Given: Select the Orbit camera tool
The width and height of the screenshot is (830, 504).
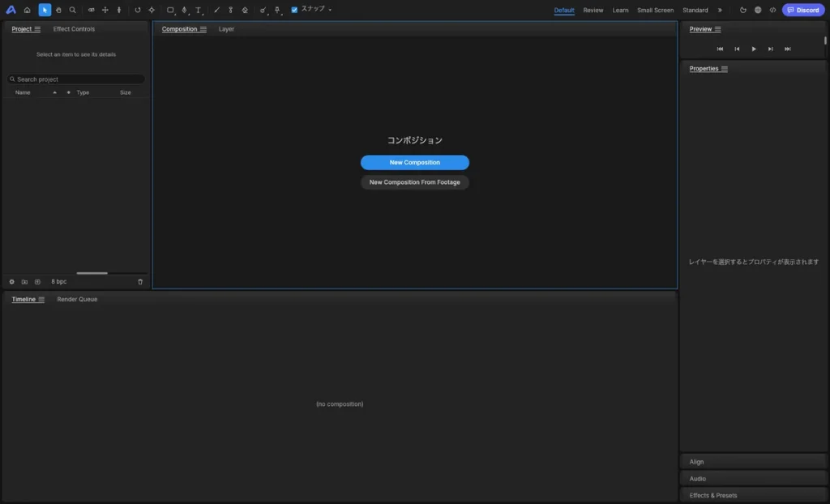Looking at the screenshot, I should [x=91, y=10].
